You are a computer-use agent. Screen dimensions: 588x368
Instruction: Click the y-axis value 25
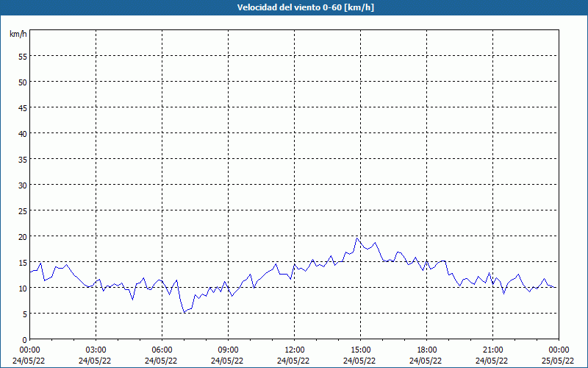[x=23, y=210]
